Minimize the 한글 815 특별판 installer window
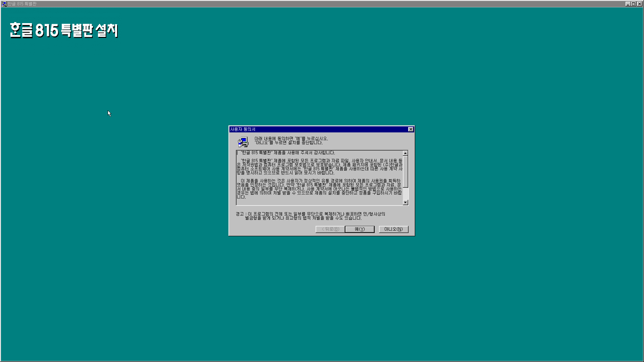Screen dimensions: 644x362 (x=628, y=4)
